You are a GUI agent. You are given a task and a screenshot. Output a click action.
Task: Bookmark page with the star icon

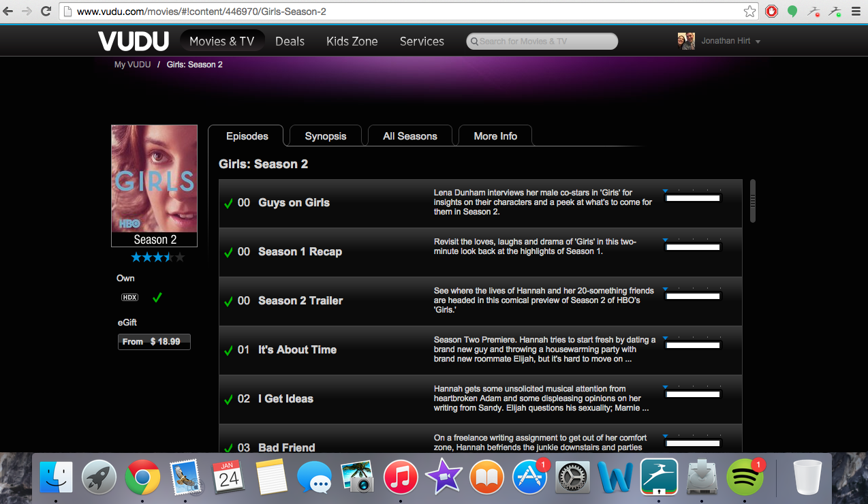[749, 11]
